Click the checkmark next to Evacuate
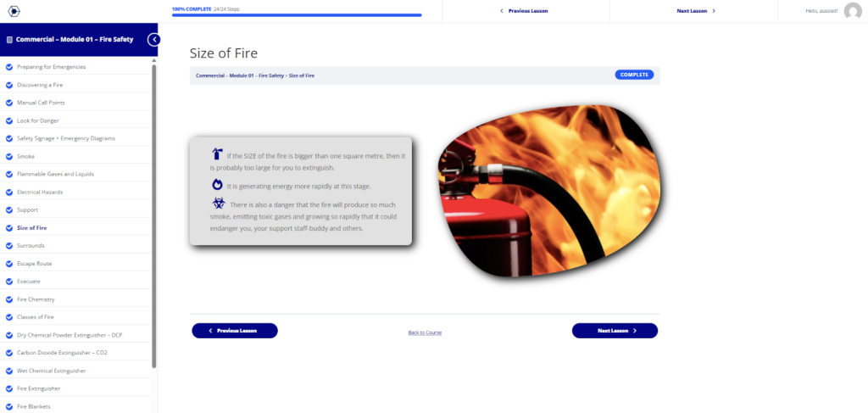The width and height of the screenshot is (868, 413). (x=8, y=282)
